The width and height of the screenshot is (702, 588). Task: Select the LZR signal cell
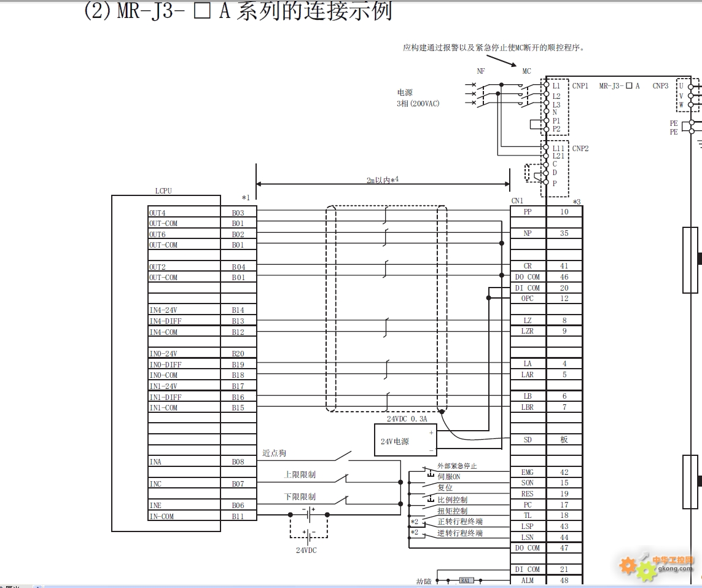[x=528, y=331]
